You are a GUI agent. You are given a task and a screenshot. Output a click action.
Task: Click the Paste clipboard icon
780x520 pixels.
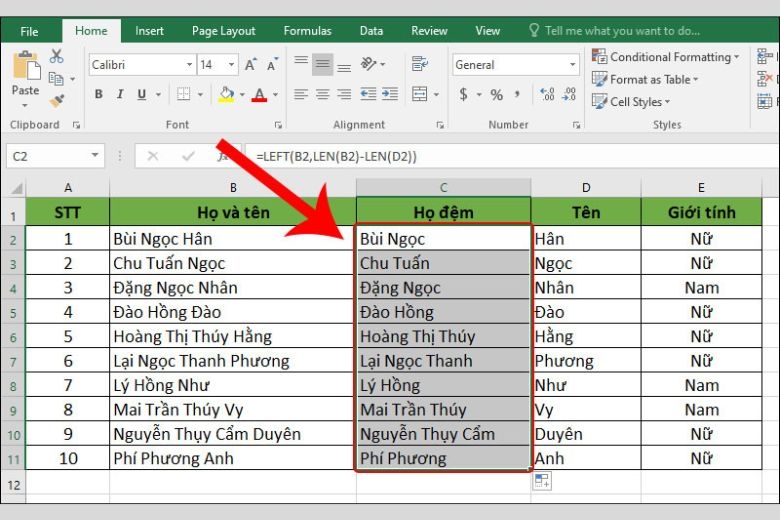point(26,66)
